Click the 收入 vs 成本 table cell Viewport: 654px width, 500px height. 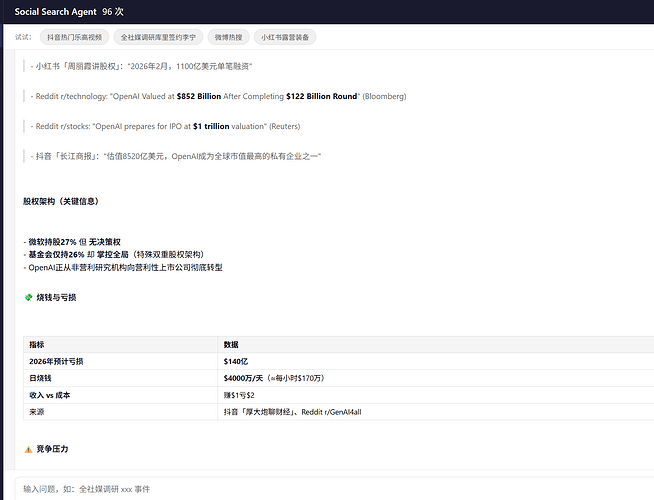[x=121, y=395]
